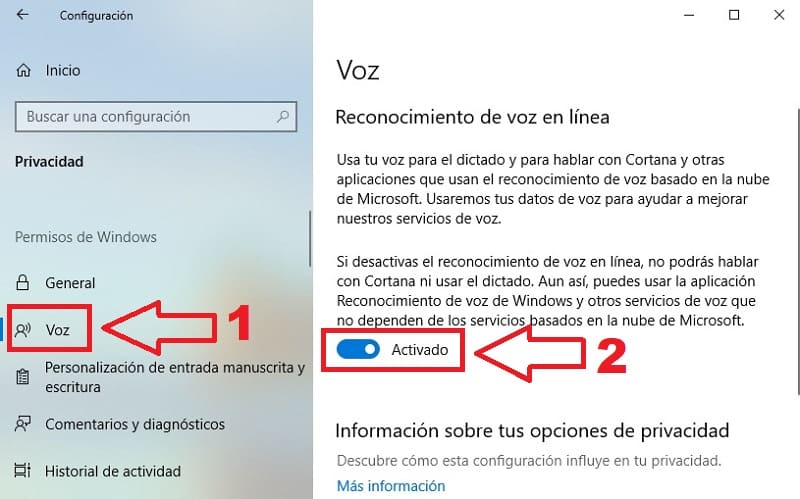Click the search magnifier icon
This screenshot has width=800, height=499.
coord(283,117)
